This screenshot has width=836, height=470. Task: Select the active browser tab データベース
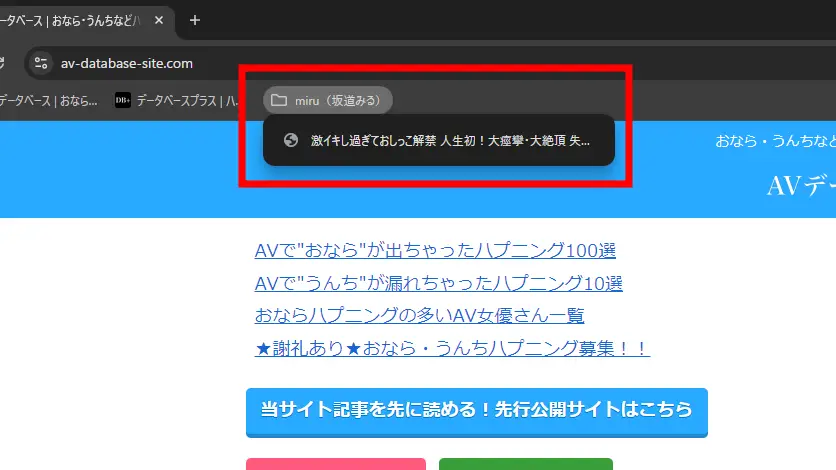pos(85,20)
